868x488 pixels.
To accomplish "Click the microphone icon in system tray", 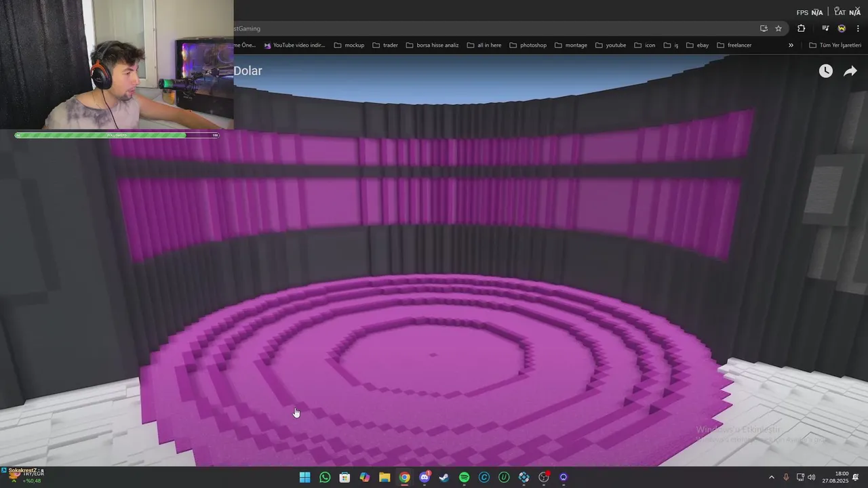I will tap(786, 477).
